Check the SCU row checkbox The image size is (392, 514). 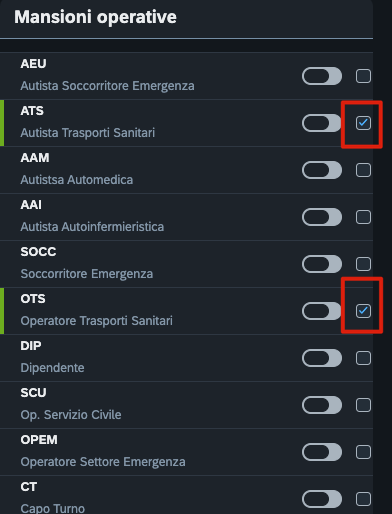tap(363, 405)
